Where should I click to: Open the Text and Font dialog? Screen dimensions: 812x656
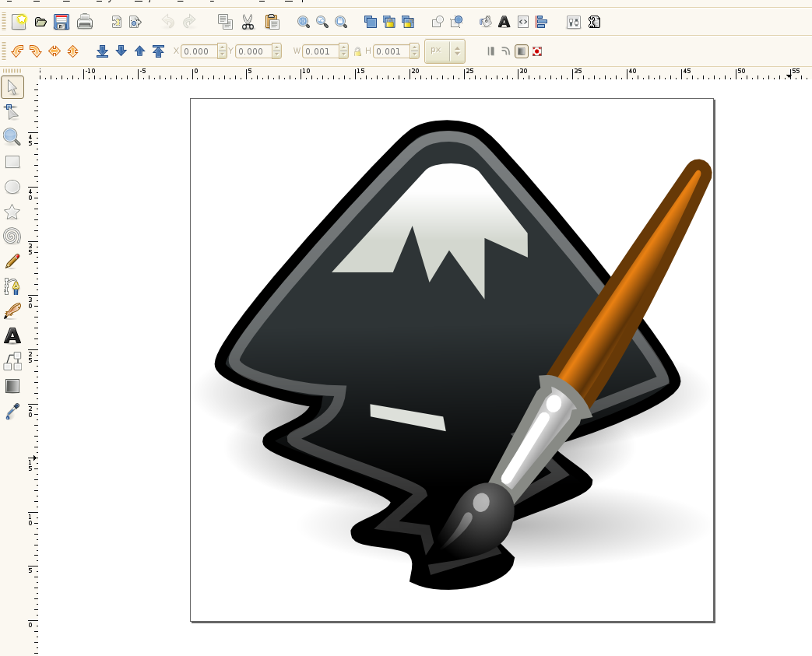click(504, 22)
